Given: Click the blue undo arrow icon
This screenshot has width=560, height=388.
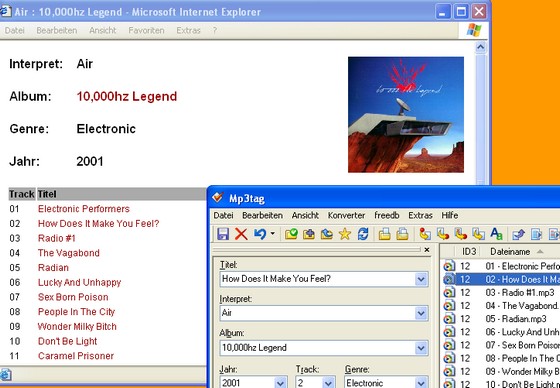Looking at the screenshot, I should (260, 234).
